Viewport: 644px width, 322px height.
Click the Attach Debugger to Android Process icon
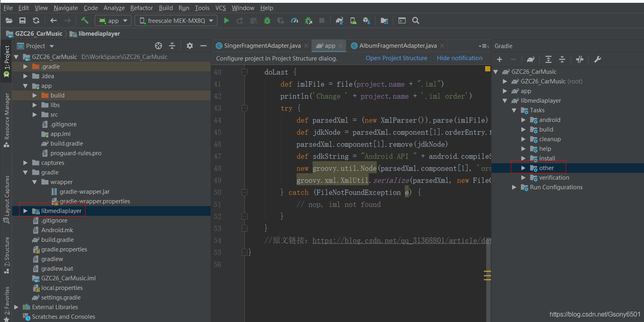309,20
